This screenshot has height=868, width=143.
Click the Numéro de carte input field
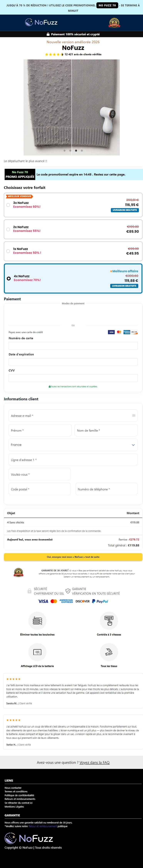(x=73, y=346)
